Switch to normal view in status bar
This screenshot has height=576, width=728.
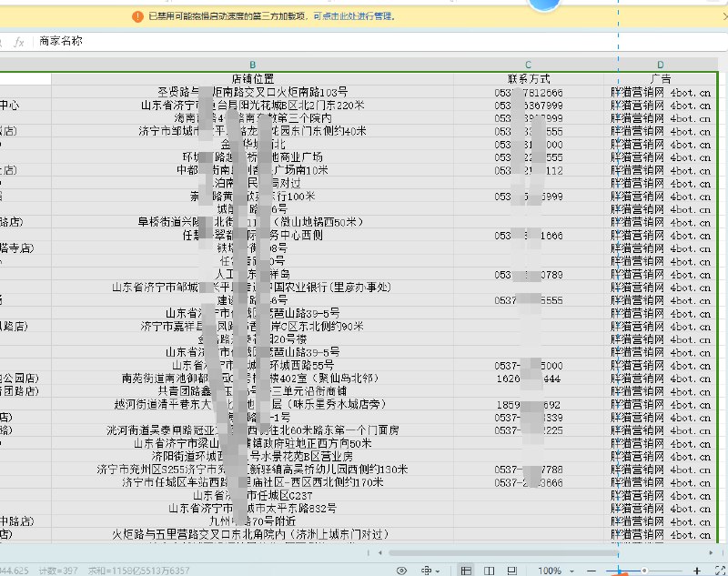coord(466,570)
